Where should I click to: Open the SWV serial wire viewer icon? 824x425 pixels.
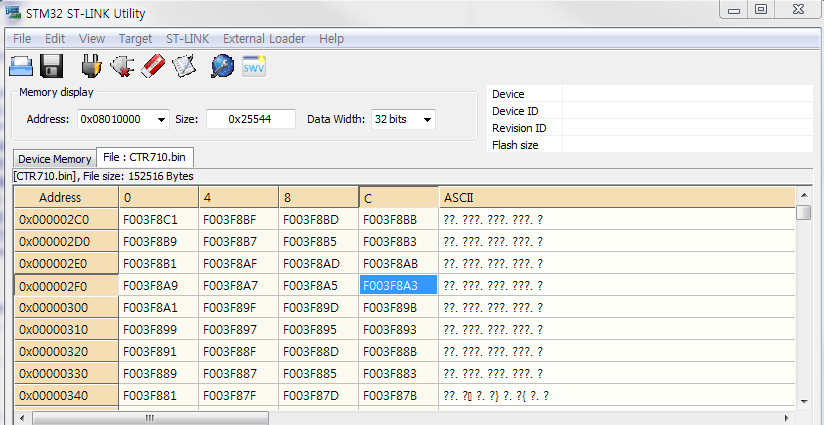tap(254, 66)
